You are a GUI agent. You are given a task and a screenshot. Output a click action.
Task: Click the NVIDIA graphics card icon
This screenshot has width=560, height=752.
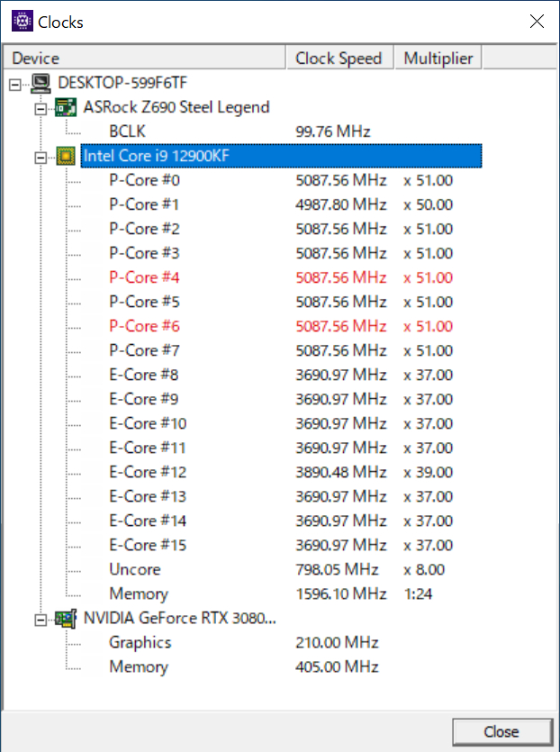point(66,619)
